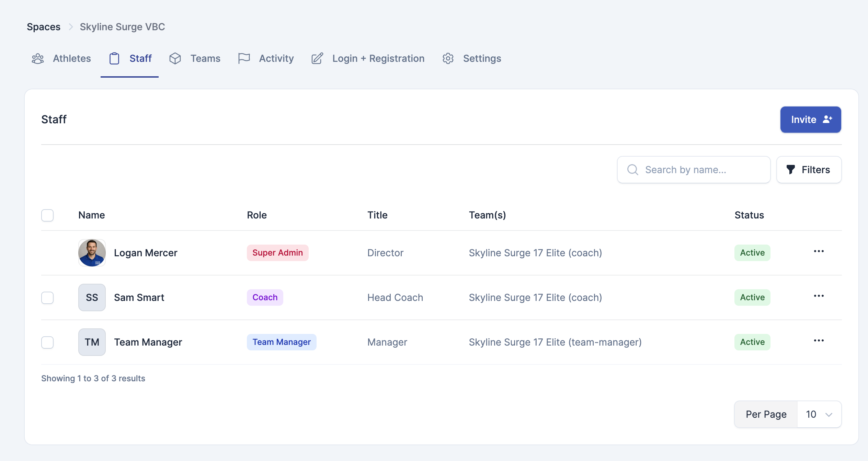The image size is (868, 461).
Task: Click the SS avatar for Sam Smart
Action: tap(92, 297)
